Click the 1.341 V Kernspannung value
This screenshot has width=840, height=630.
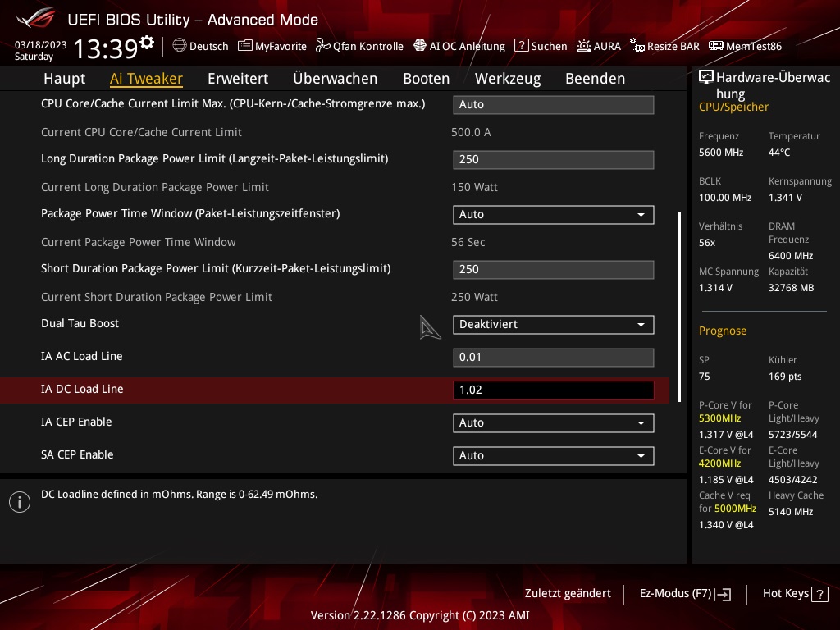tap(785, 198)
